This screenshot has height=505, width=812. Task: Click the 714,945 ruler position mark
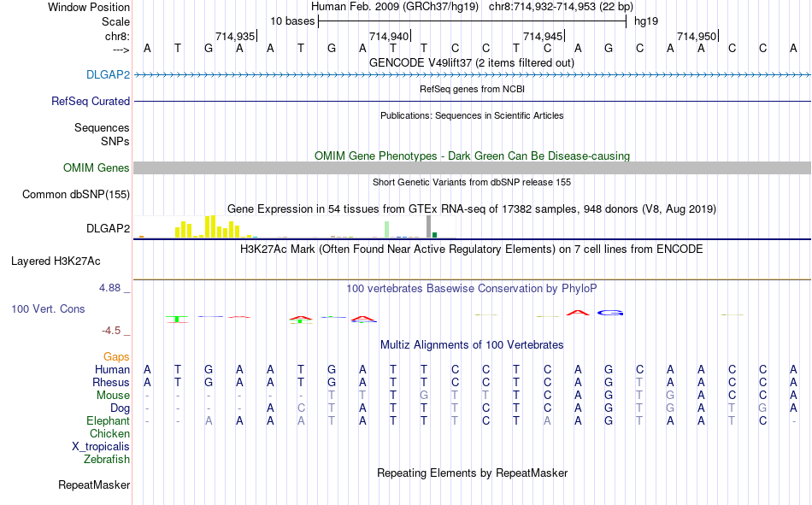[544, 36]
